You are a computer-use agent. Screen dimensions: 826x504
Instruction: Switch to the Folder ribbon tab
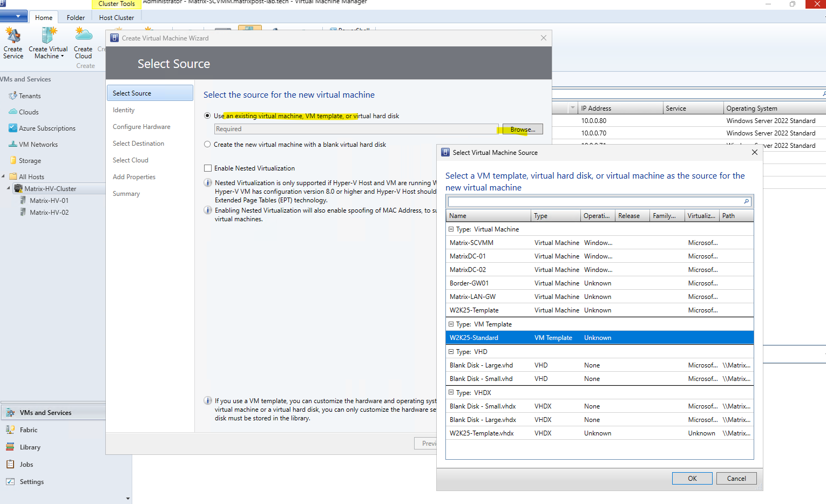coord(76,18)
